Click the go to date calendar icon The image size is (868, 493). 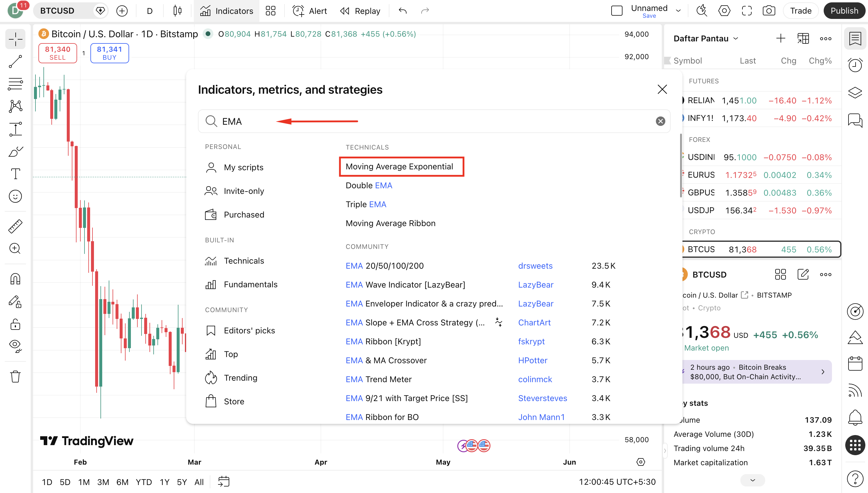tap(224, 481)
